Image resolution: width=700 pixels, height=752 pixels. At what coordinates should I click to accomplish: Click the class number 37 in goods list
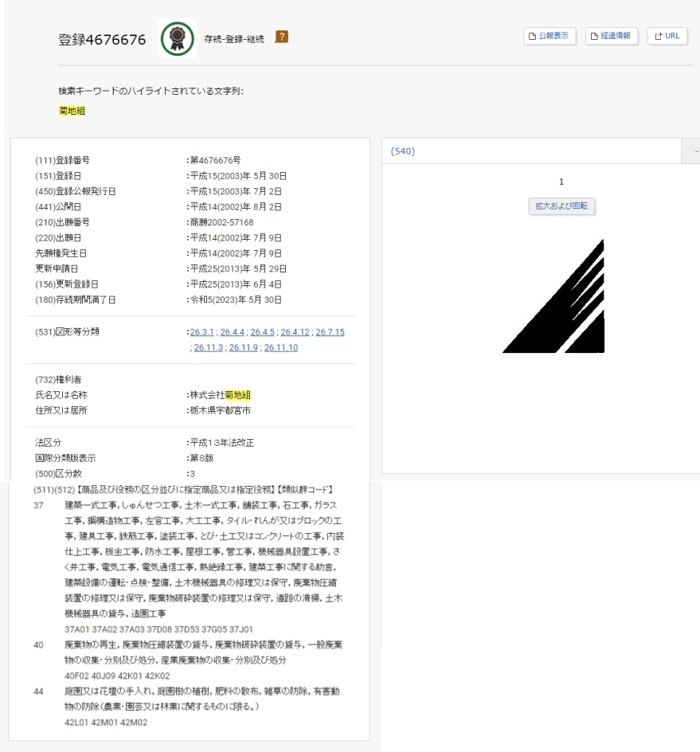point(38,506)
